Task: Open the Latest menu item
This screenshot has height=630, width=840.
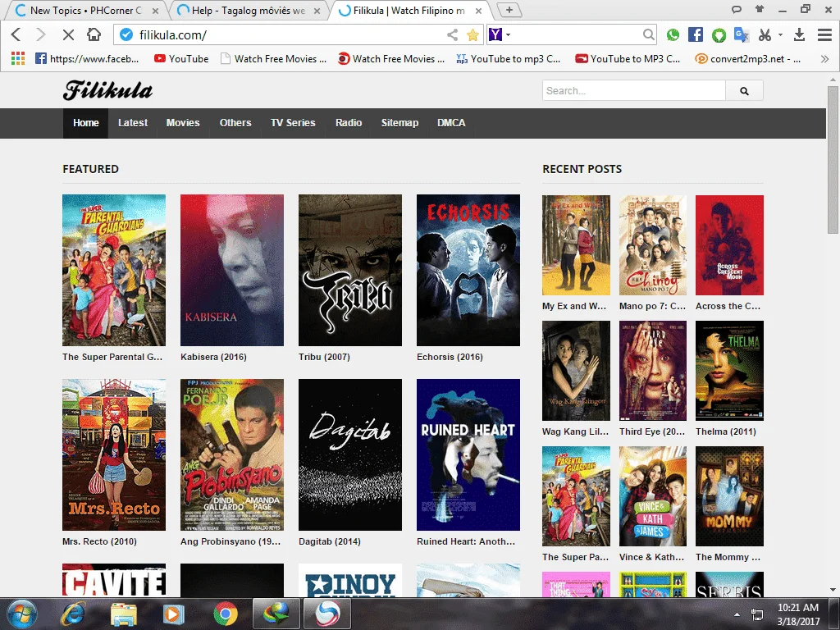Action: click(133, 123)
